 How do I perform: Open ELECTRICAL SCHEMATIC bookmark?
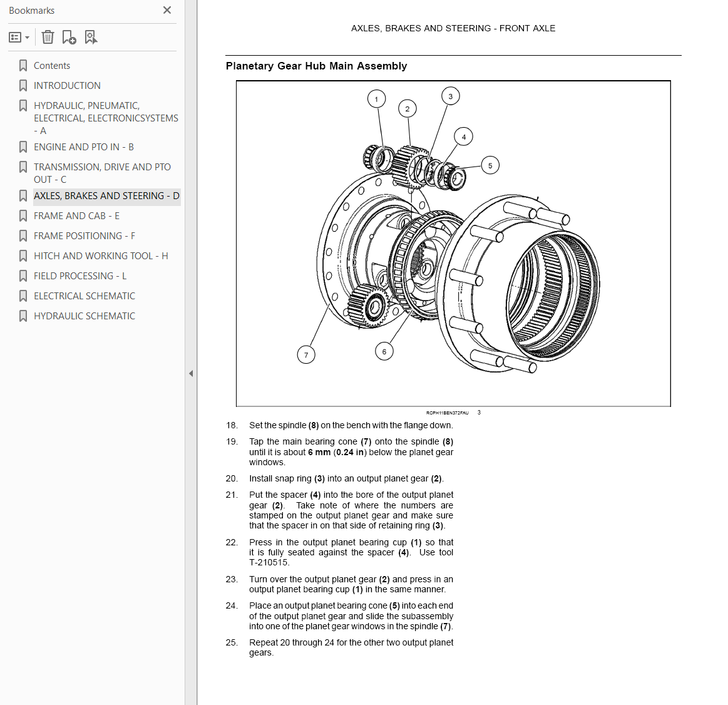tap(84, 296)
